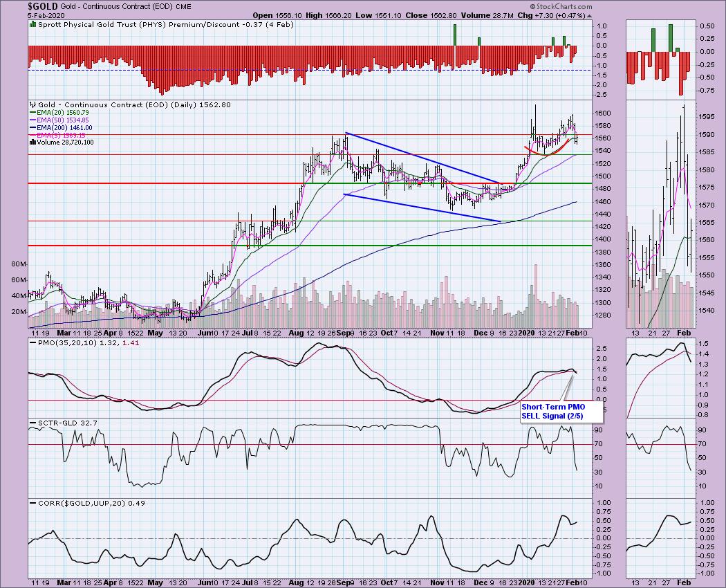Click the Gold - Continuous Contract (Daily) 1562.80 legend
This screenshot has width=726, height=588.
(134, 104)
